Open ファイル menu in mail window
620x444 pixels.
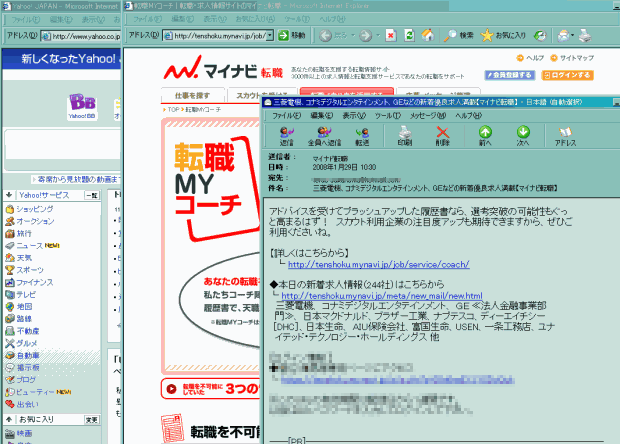pos(287,115)
